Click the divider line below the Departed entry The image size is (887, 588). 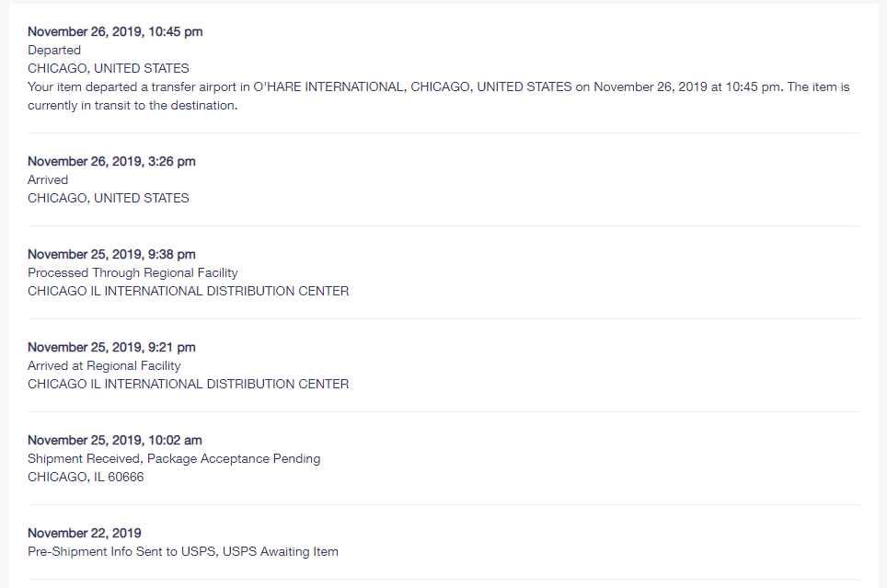click(444, 133)
